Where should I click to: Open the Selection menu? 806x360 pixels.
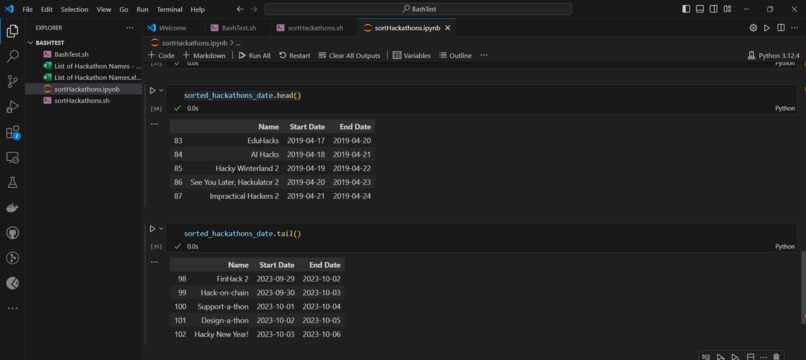tap(75, 9)
